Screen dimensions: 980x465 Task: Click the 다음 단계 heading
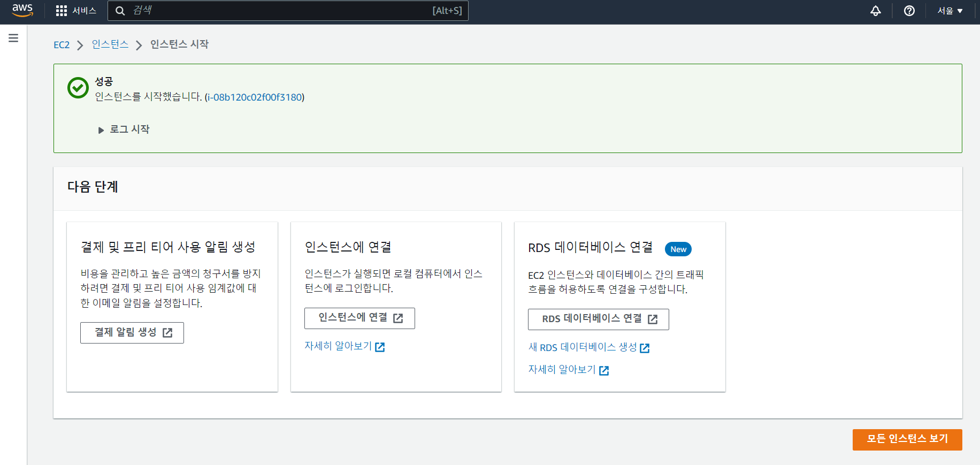click(93, 187)
